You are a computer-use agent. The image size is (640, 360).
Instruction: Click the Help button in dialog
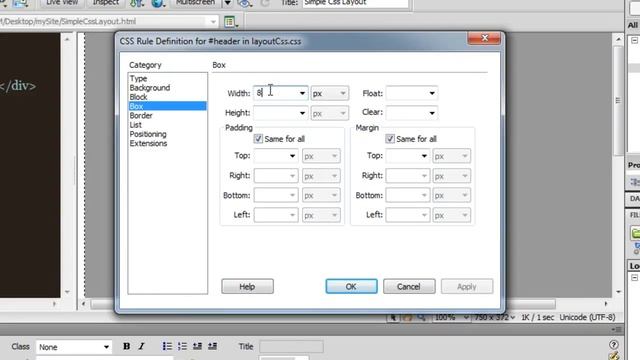(x=247, y=287)
